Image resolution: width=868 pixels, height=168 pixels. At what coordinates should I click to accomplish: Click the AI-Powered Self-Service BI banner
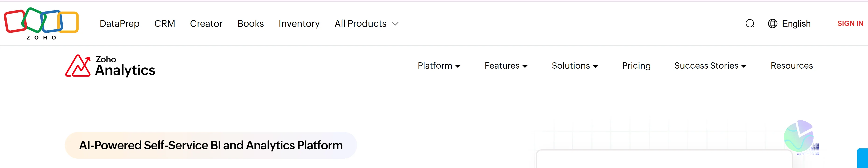click(211, 145)
